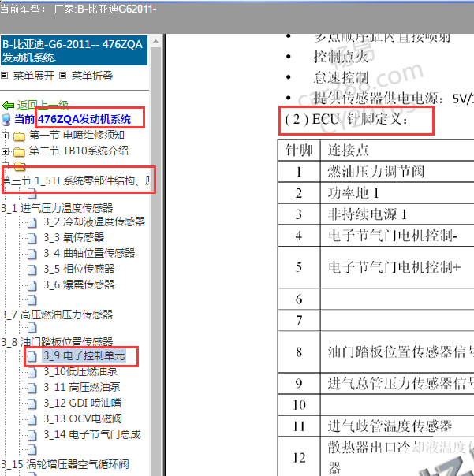This screenshot has height=476, width=474.
Task: Open 3_15 涡轮增压器空气循环阀 page
Action: pyautogui.click(x=65, y=464)
